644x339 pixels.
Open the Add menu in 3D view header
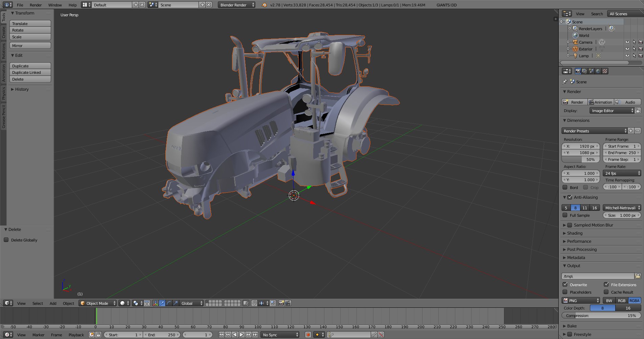(x=53, y=303)
